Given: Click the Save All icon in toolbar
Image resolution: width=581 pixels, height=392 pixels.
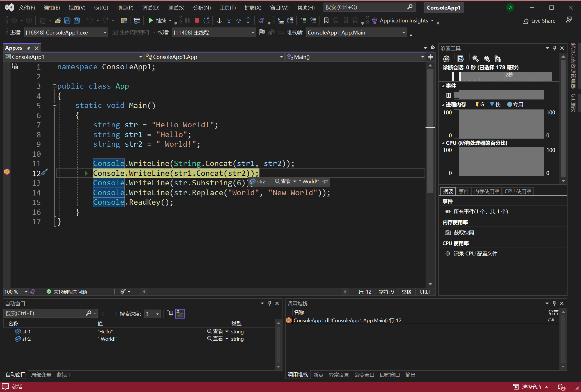Looking at the screenshot, I should click(x=77, y=20).
